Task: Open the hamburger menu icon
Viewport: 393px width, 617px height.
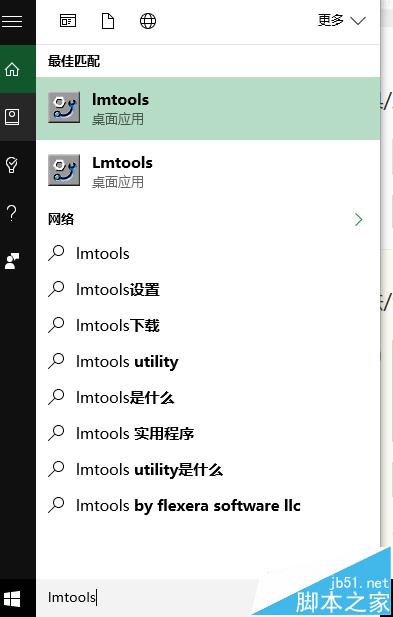Action: (12, 20)
